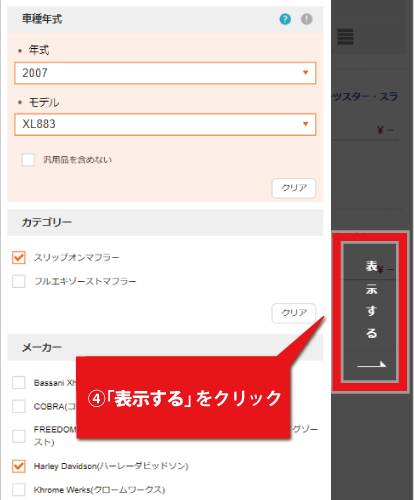Click the カテゴリー section header text
Image resolution: width=414 pixels, height=500 pixels.
(47, 222)
